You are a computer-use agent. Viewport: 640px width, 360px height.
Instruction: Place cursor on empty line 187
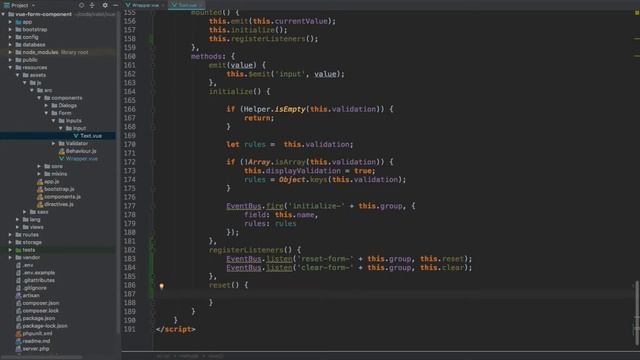pos(393,294)
